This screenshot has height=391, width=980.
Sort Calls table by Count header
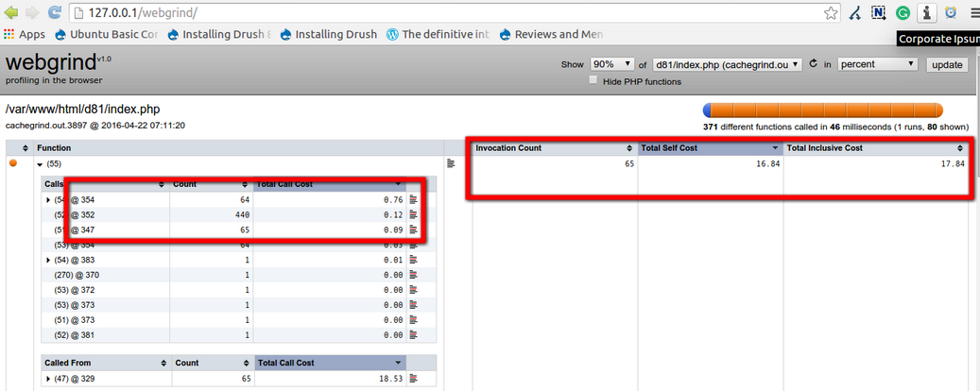click(212, 184)
